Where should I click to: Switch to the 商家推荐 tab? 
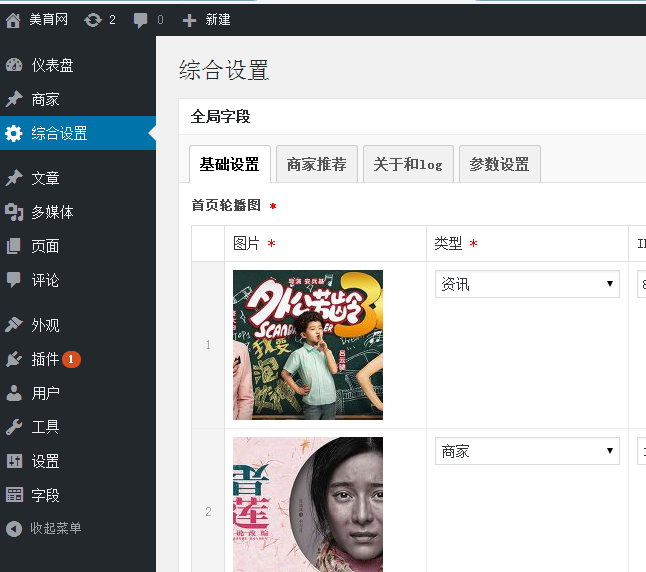[x=316, y=165]
